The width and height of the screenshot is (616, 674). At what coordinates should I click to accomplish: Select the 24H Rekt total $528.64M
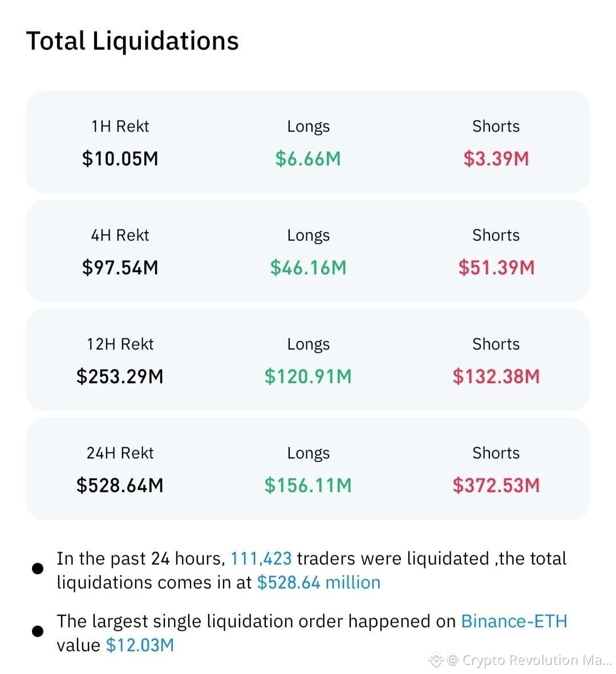tap(120, 485)
